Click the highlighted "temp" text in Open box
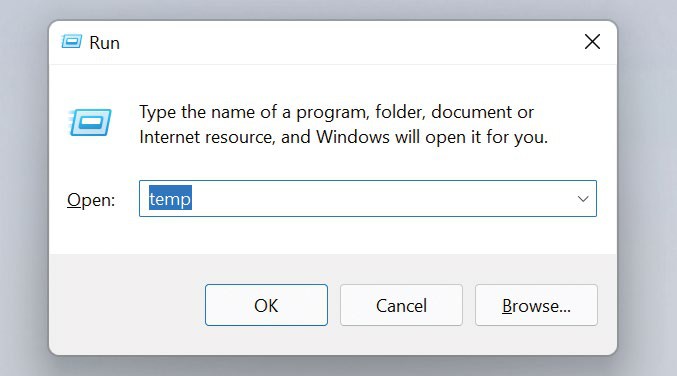This screenshot has width=677, height=376. pyautogui.click(x=170, y=199)
